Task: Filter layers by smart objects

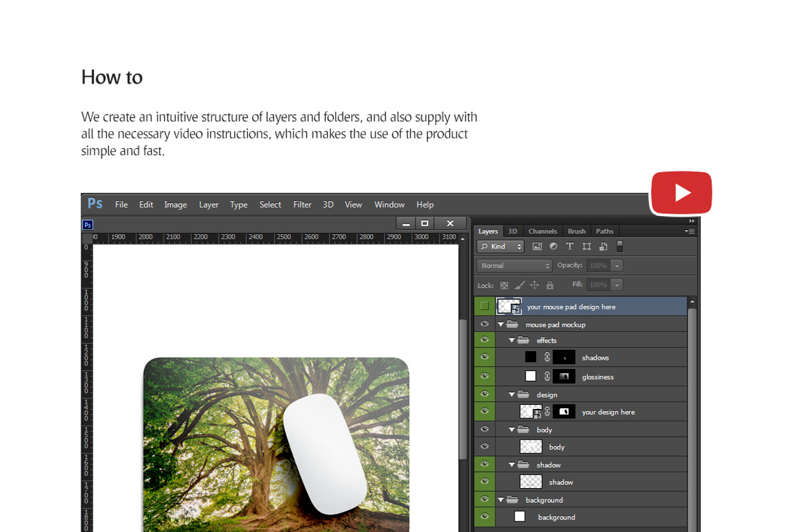Action: coord(603,247)
